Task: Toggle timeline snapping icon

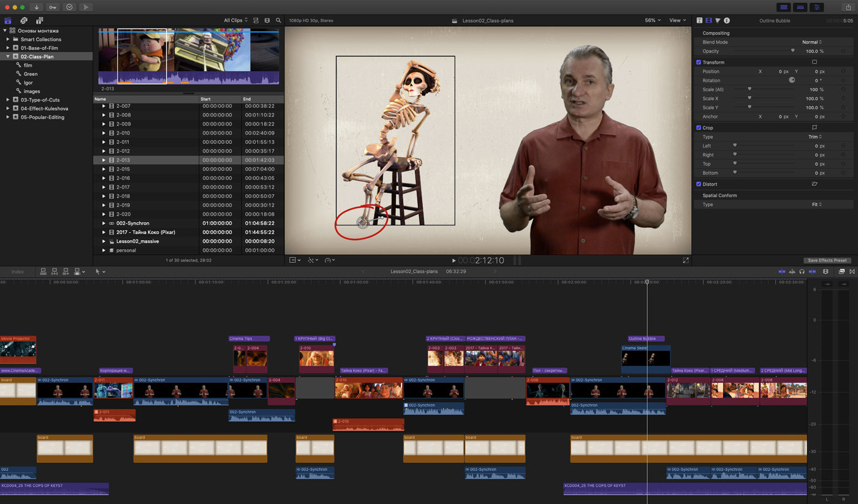Action: click(813, 271)
